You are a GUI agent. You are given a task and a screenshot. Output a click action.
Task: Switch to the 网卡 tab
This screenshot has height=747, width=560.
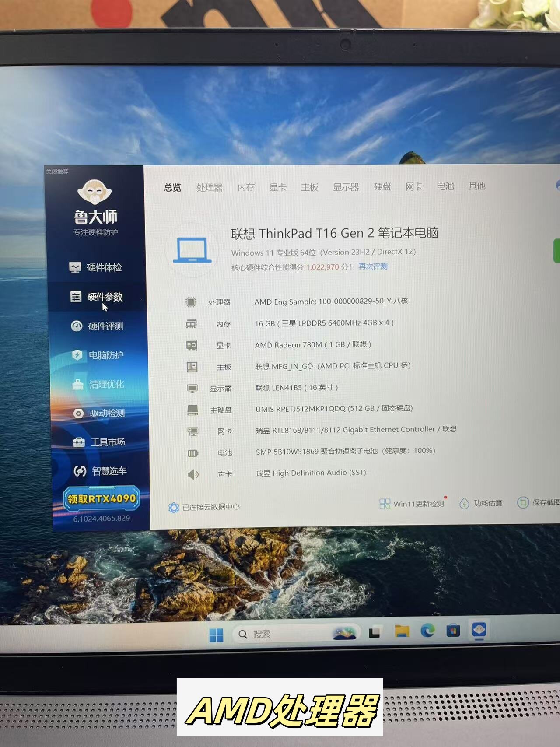pyautogui.click(x=414, y=187)
